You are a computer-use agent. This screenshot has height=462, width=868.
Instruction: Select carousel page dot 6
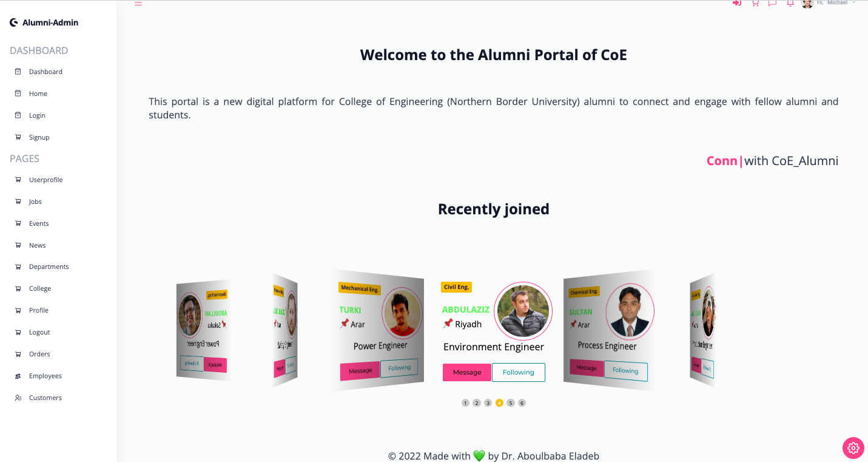click(x=522, y=403)
